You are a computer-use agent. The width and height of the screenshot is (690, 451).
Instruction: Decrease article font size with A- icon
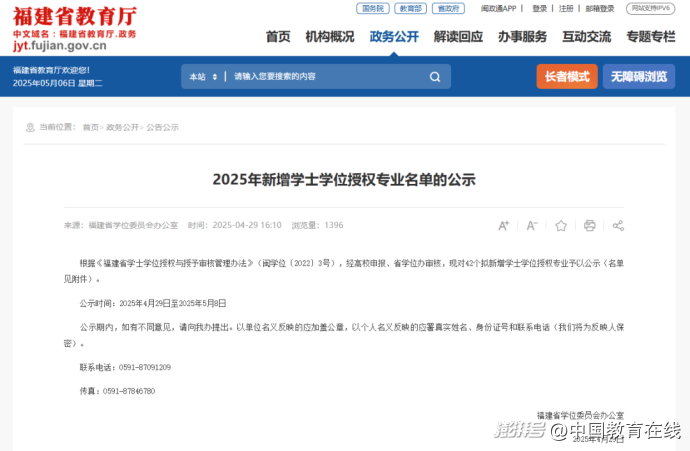click(532, 225)
